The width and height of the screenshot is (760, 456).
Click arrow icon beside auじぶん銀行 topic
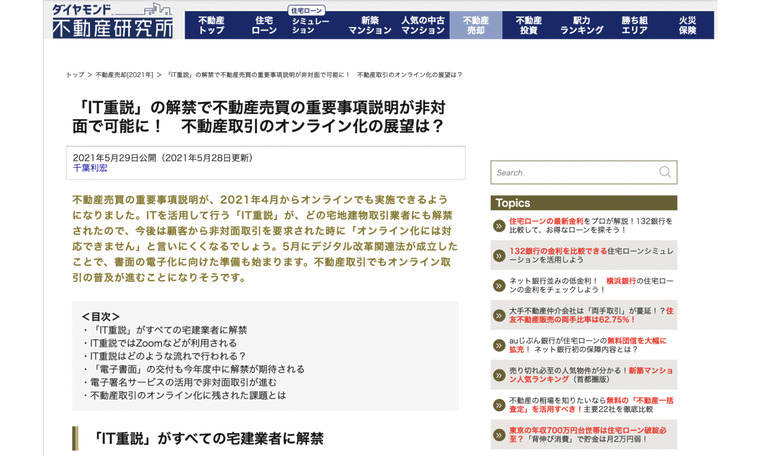coord(499,347)
